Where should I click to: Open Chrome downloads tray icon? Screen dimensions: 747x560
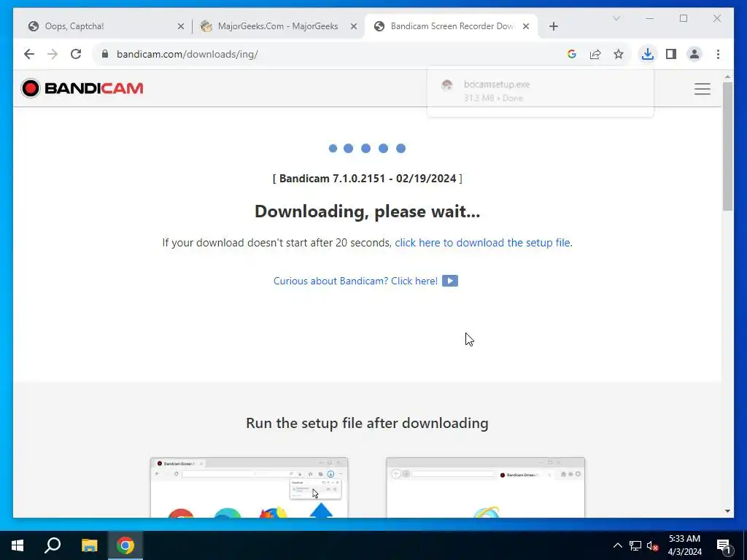(x=648, y=54)
